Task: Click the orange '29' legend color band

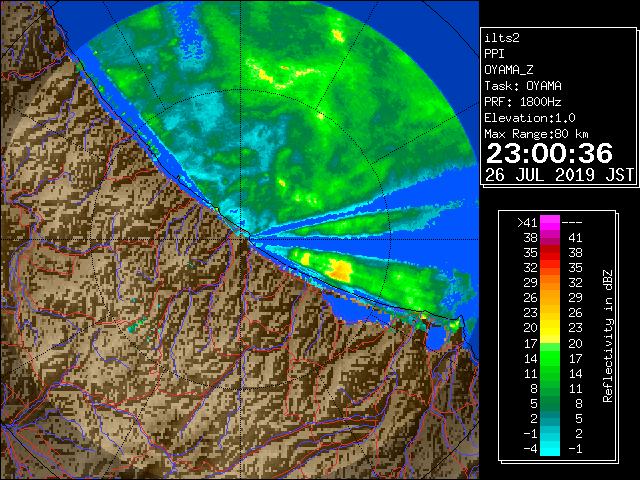Action: (550, 282)
